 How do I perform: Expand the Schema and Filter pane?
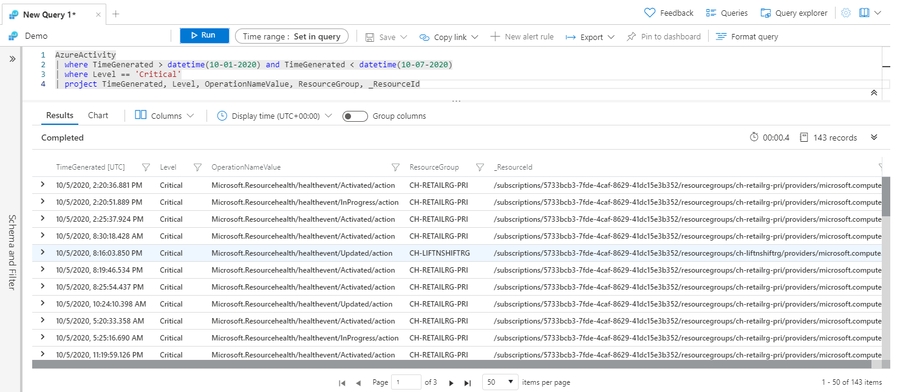(12, 59)
